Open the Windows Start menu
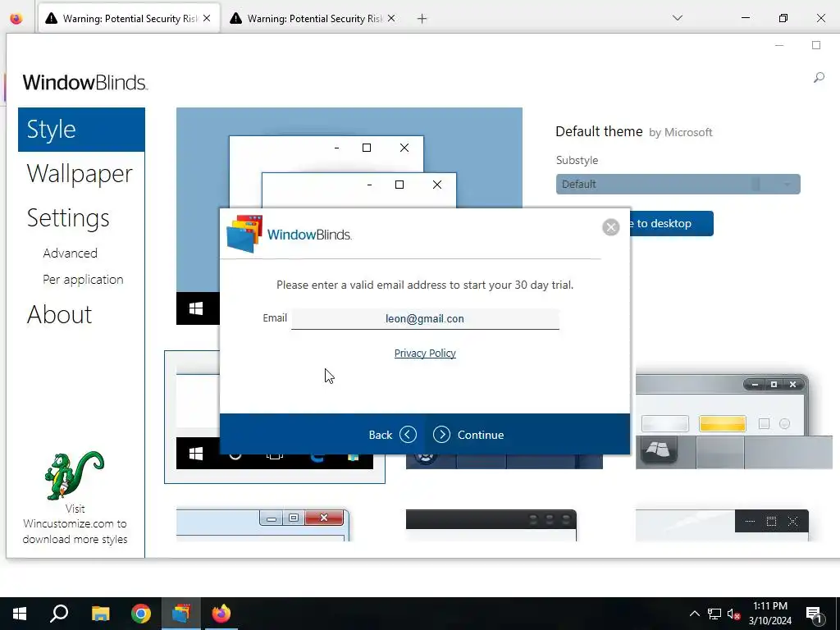The image size is (840, 630). point(20,614)
